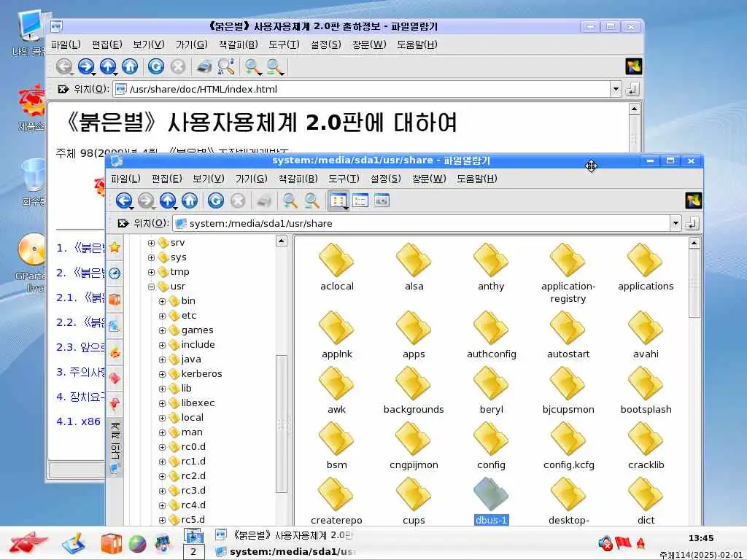Launch the globe web browser from the taskbar
The height and width of the screenshot is (560, 747).
(x=137, y=544)
